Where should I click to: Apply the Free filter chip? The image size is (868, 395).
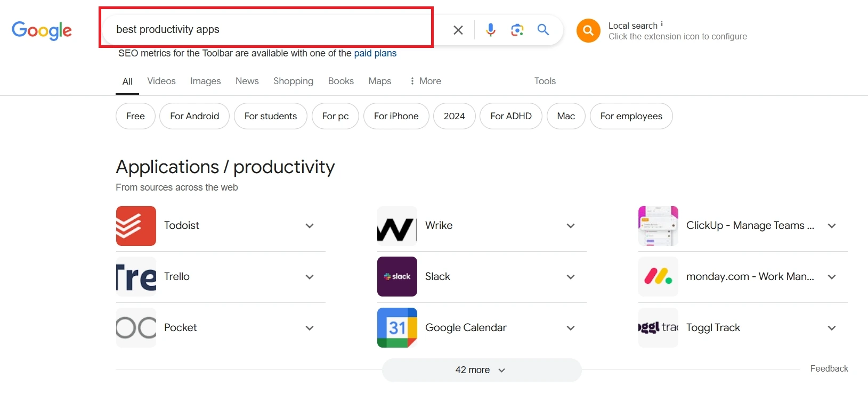coord(135,116)
